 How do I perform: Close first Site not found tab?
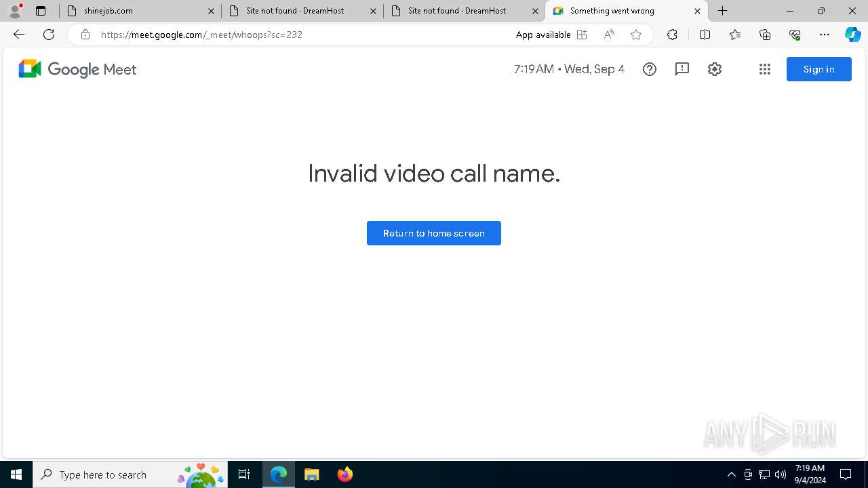coord(373,11)
